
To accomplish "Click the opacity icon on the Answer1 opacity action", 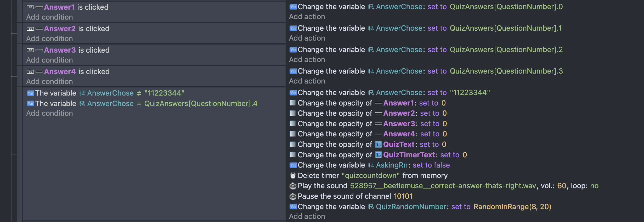I will click(293, 103).
